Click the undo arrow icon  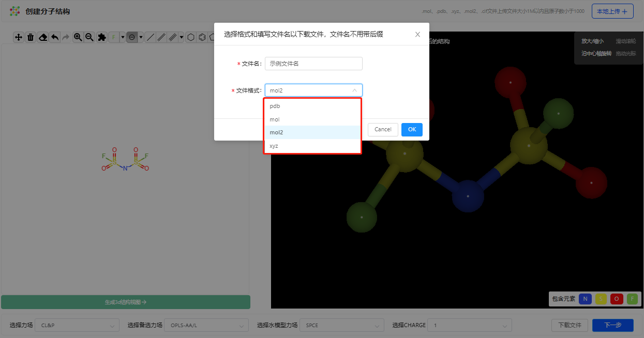[55, 37]
